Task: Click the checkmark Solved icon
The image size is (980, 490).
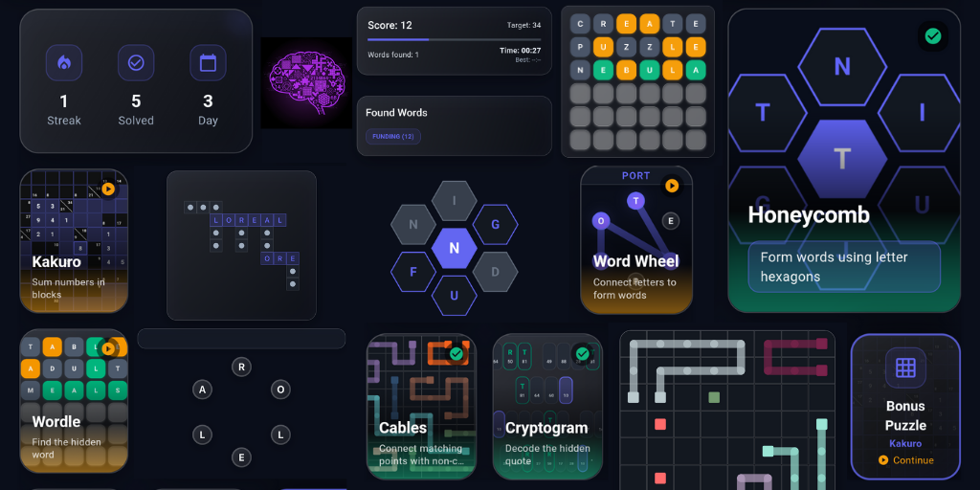Action: point(136,62)
